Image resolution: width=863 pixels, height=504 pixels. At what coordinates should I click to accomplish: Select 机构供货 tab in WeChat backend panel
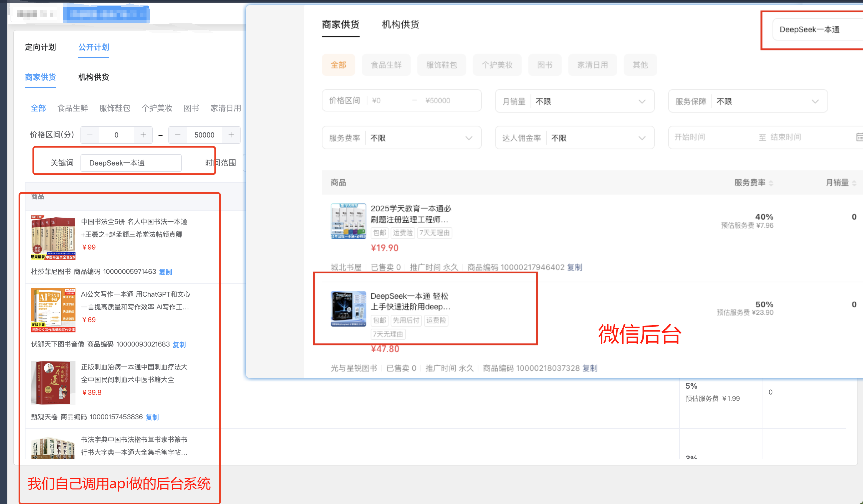pyautogui.click(x=400, y=25)
